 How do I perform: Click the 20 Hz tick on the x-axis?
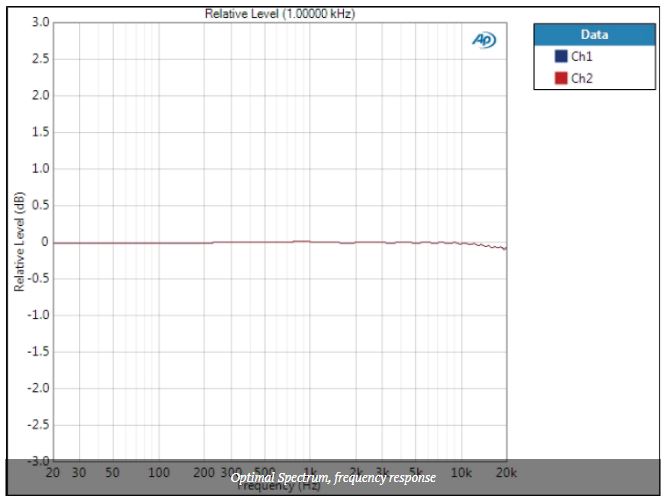click(53, 472)
